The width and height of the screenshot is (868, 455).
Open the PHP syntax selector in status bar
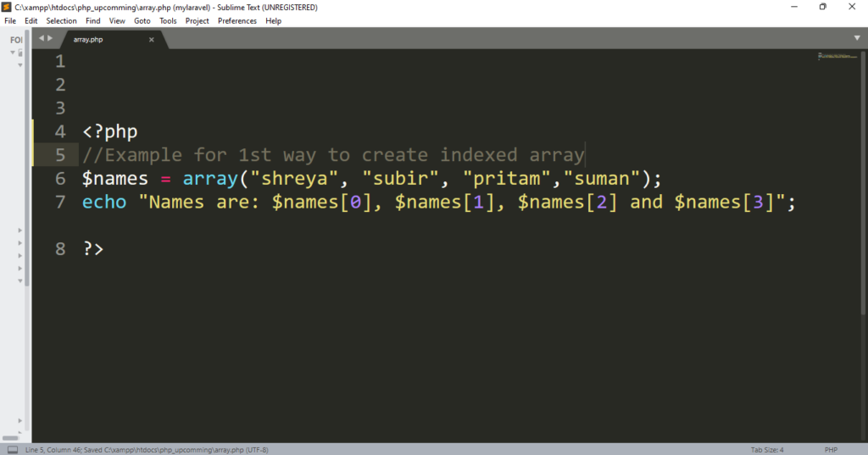[832, 449]
